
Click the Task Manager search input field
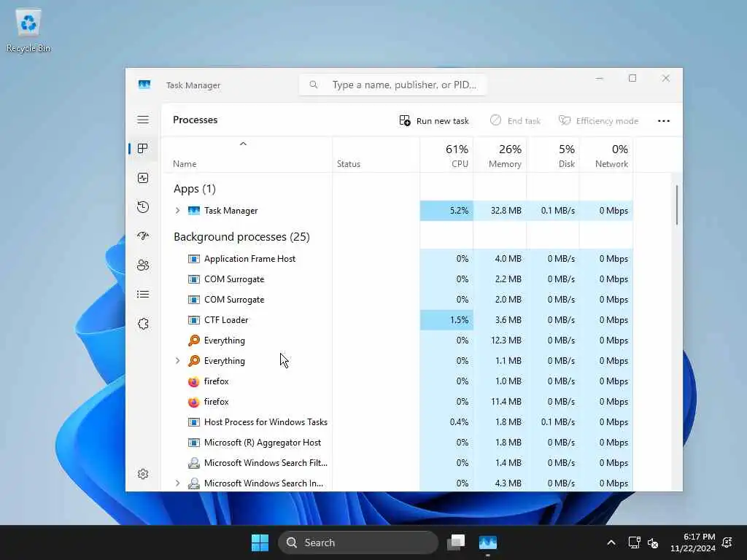[393, 85]
